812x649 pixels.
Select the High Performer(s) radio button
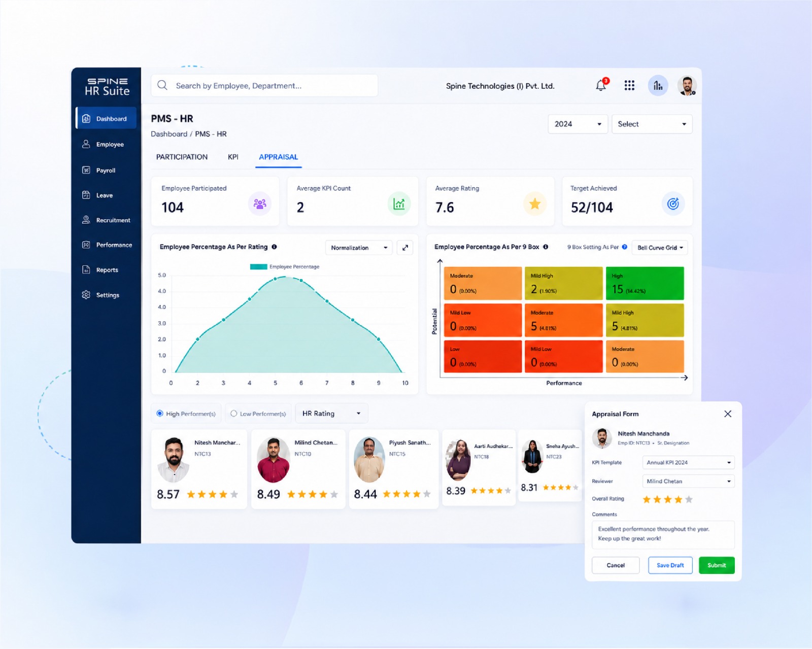pos(160,414)
